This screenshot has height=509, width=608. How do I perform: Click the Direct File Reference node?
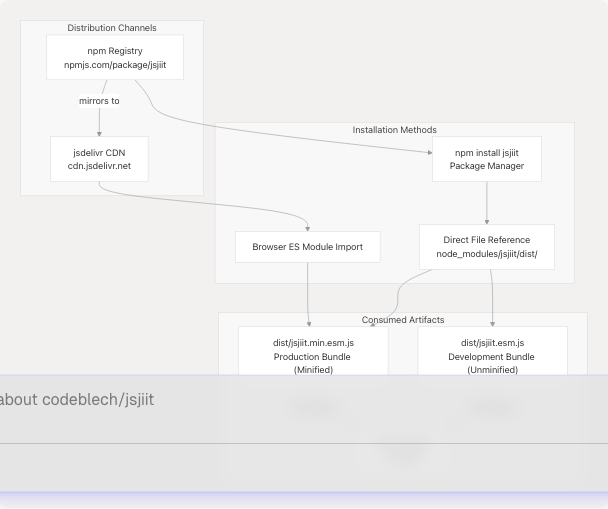pyautogui.click(x=486, y=247)
